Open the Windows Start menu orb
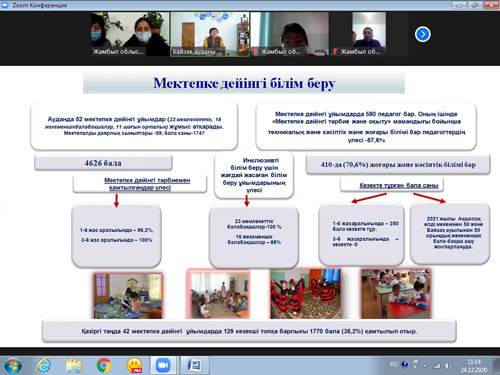This screenshot has width=500, height=375. pos(13,365)
